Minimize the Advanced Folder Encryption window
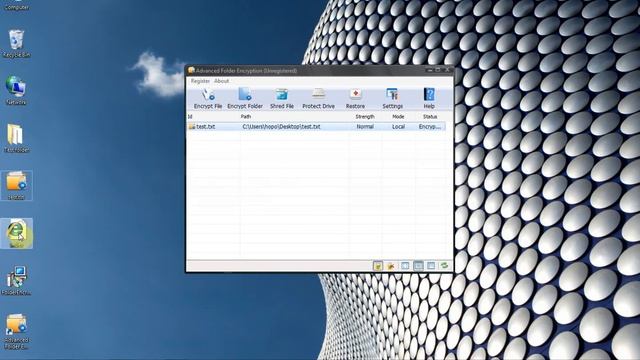 pyautogui.click(x=430, y=70)
